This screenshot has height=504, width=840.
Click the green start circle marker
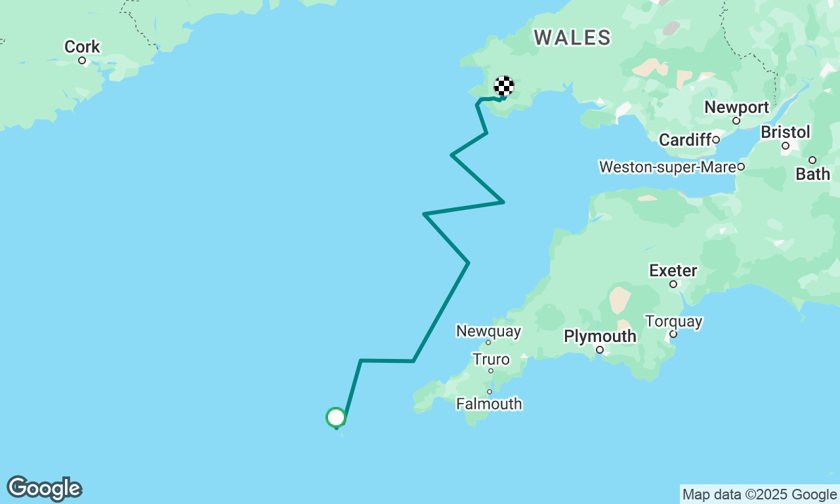click(335, 417)
